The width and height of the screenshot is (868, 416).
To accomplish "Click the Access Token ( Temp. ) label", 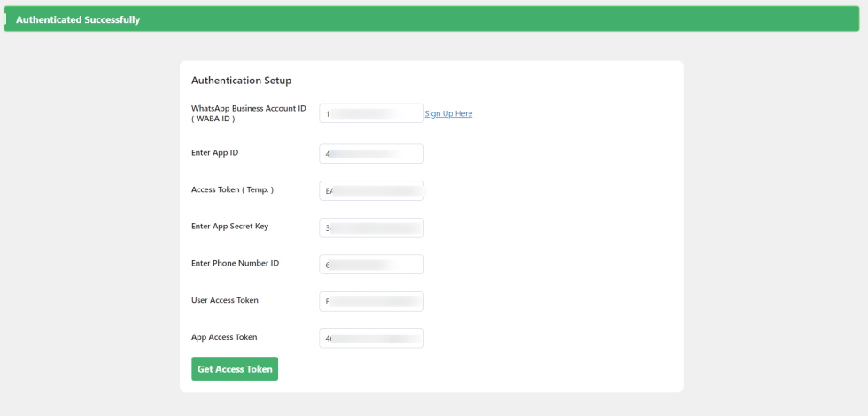I will tap(232, 189).
